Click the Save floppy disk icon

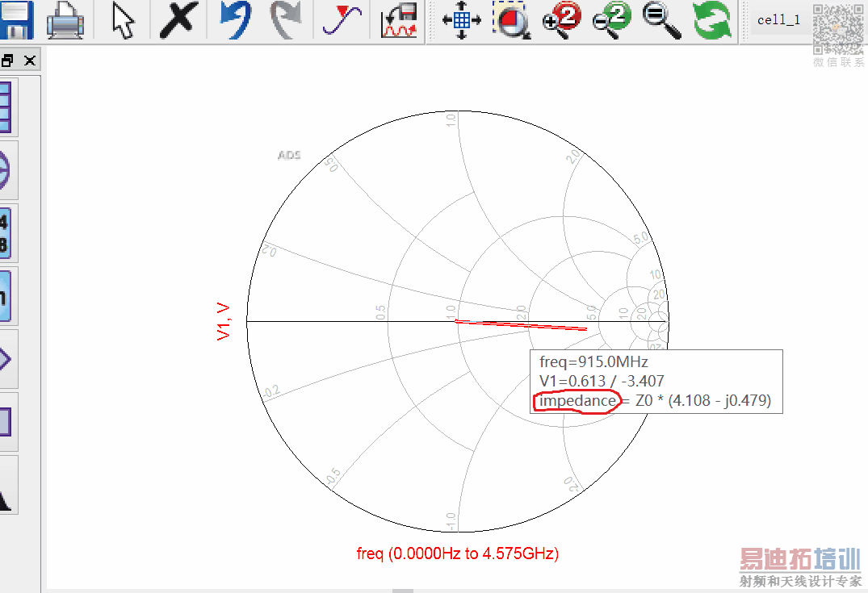(x=16, y=19)
